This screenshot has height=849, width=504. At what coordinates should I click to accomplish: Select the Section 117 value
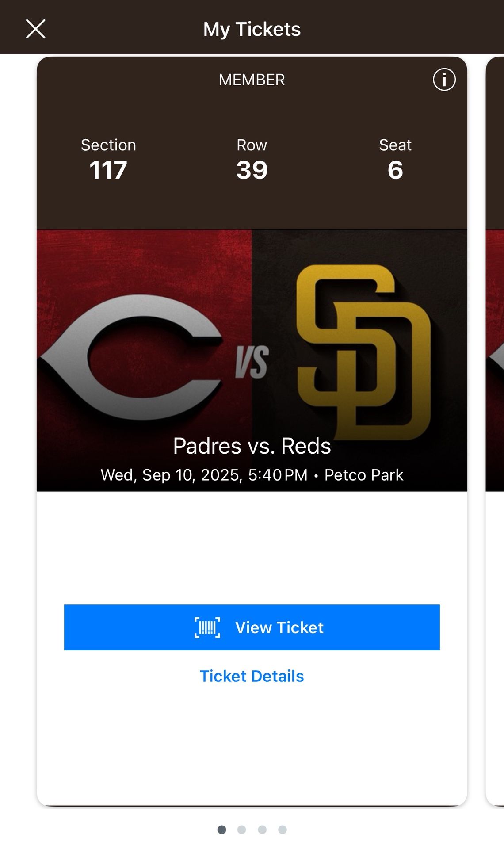108,170
